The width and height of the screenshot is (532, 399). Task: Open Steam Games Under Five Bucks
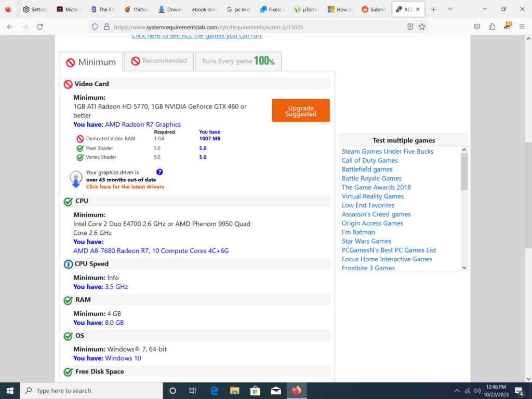click(388, 151)
